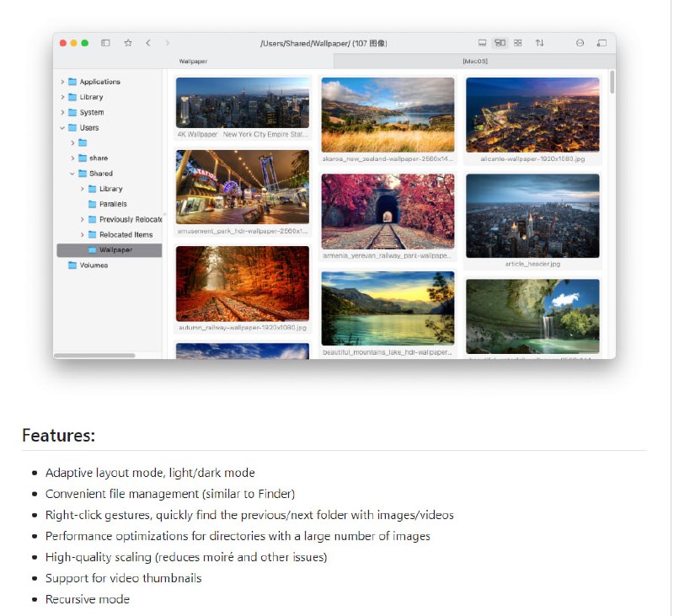Collapse the Shared folder tree
Viewport: 674px width, 616px height.
pyautogui.click(x=72, y=174)
